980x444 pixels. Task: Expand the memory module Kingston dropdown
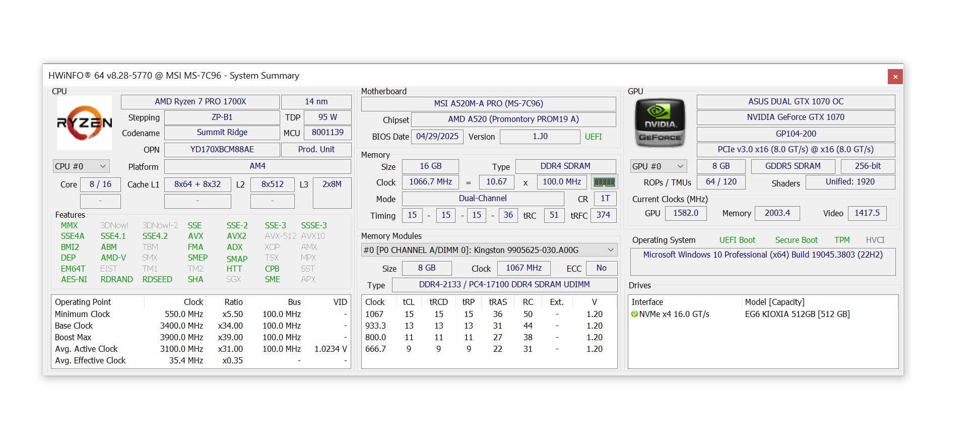click(489, 250)
